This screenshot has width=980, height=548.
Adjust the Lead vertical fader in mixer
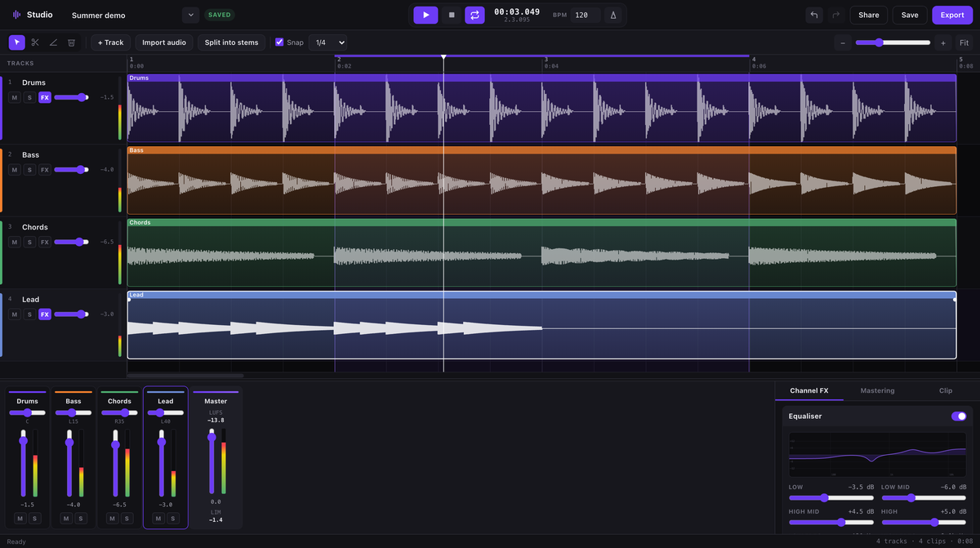[x=162, y=462]
